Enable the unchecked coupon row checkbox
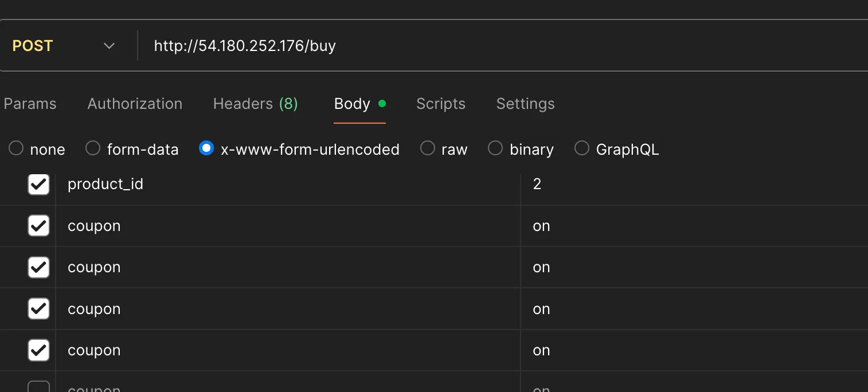Screen dimensions: 868x392 (x=38, y=387)
